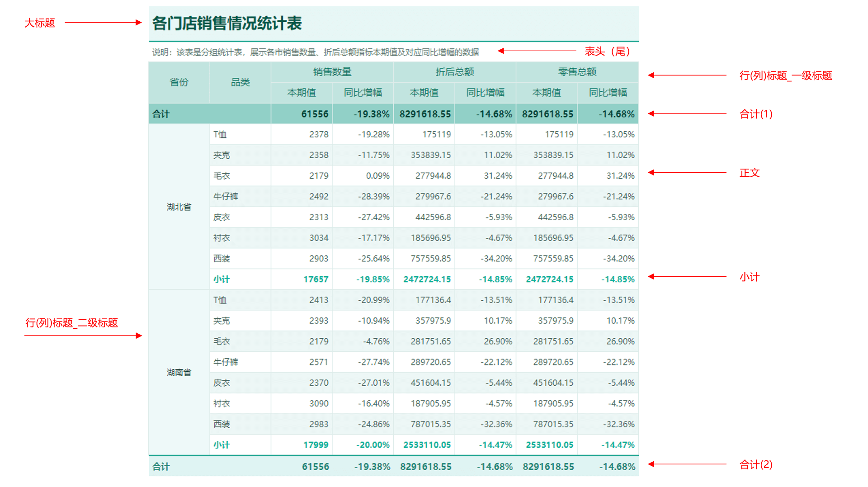This screenshot has width=868, height=487.
Task: Click the 2492 cell in 湖北省 牛仔裤 row
Action: point(302,197)
